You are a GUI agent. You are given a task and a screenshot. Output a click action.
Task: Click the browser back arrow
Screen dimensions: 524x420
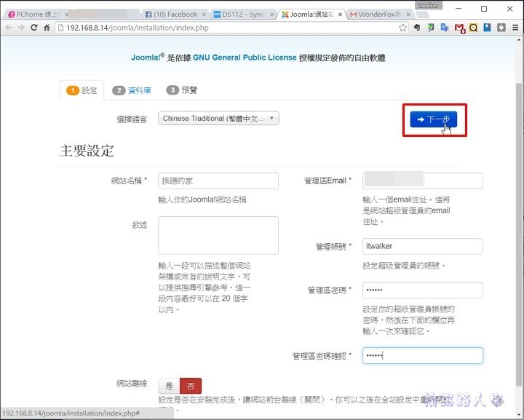8,28
